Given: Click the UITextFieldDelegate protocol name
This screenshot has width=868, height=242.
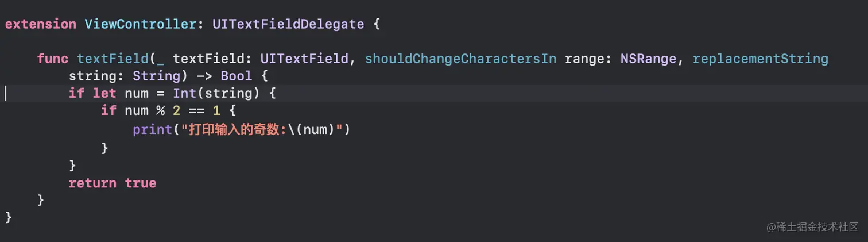Looking at the screenshot, I should click(x=288, y=24).
